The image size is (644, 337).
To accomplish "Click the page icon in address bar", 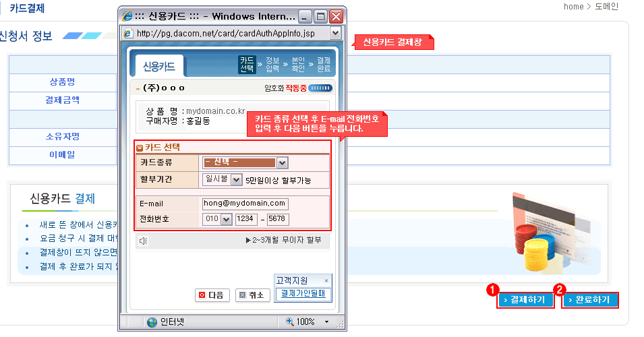I will click(128, 33).
